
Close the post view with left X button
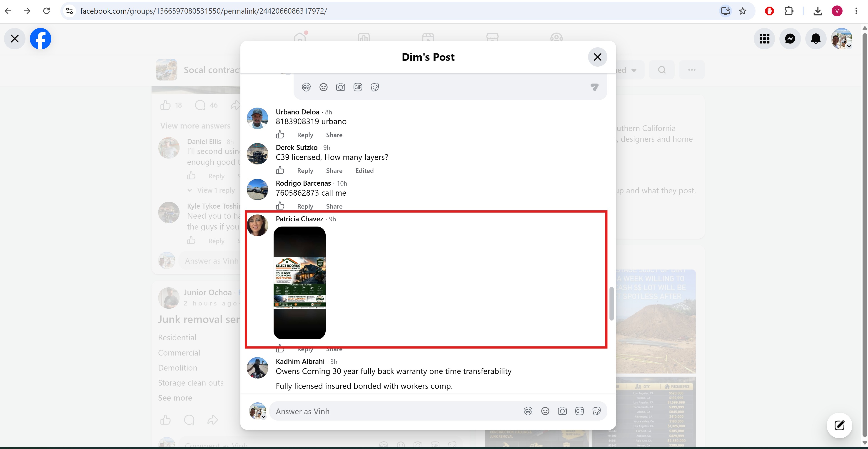[x=15, y=39]
